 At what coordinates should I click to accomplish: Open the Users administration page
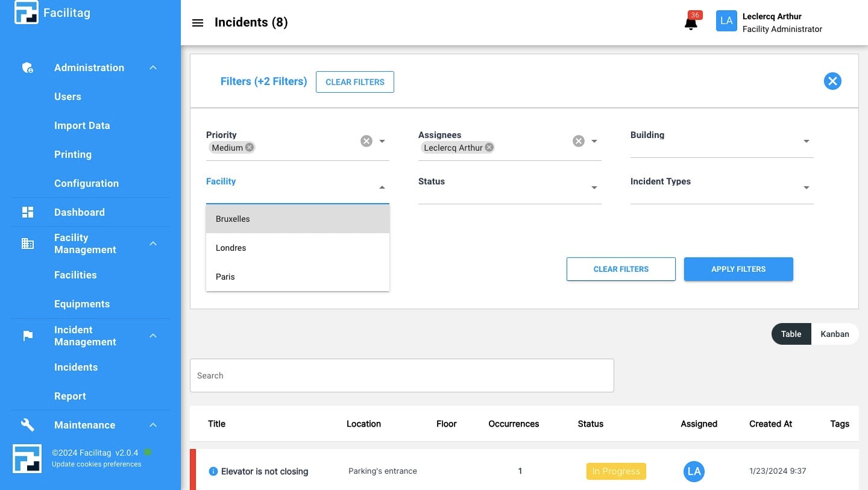click(68, 96)
